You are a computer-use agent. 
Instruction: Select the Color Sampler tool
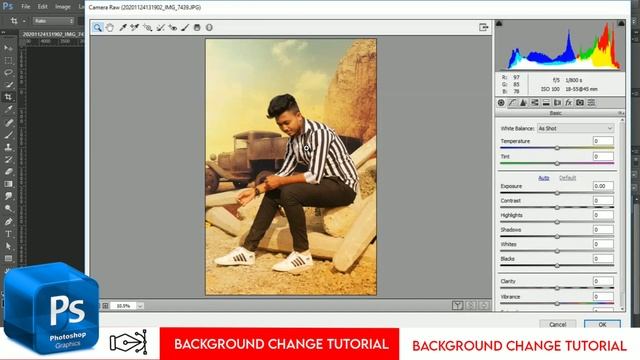click(135, 27)
